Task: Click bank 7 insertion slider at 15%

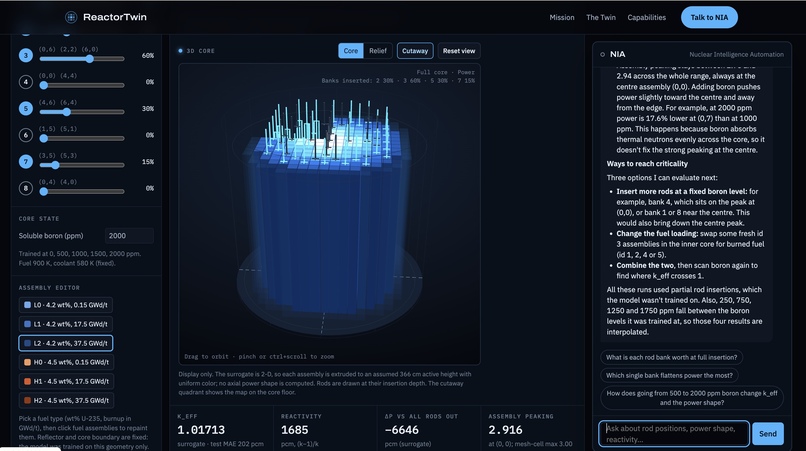Action: [82, 165]
